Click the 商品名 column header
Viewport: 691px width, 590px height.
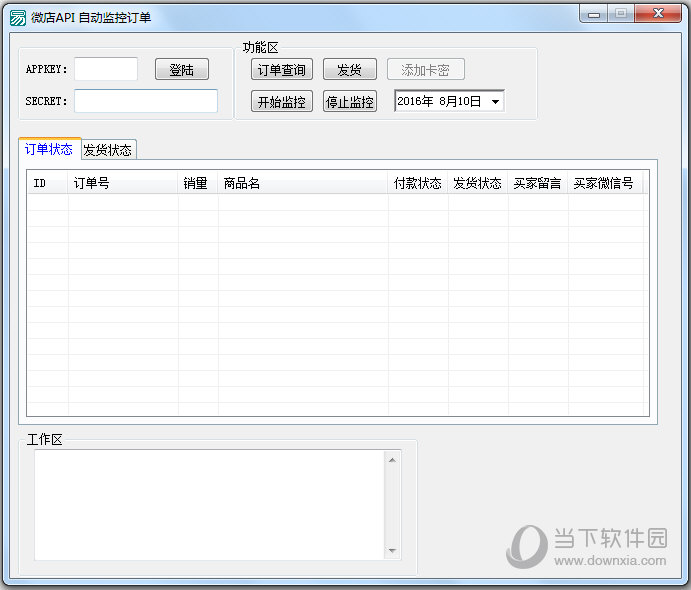303,183
